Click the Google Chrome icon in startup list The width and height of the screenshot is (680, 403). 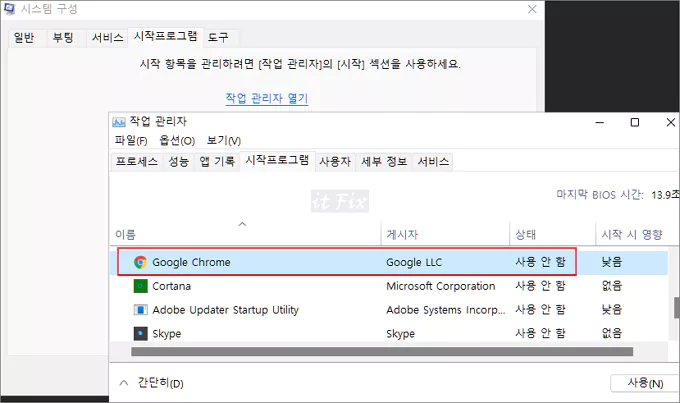pyautogui.click(x=140, y=262)
